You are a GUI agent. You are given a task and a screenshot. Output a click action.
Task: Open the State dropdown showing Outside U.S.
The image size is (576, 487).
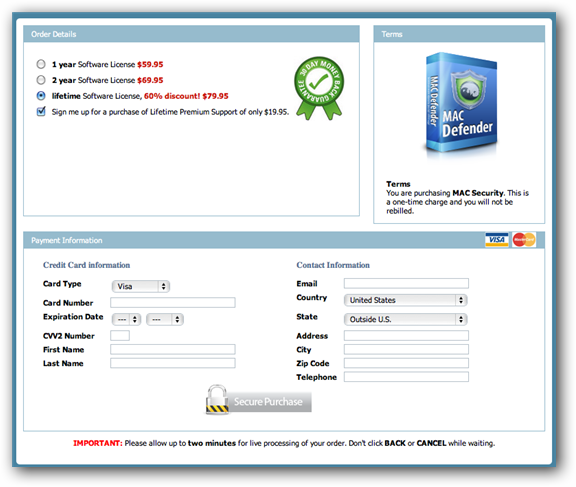pyautogui.click(x=406, y=319)
